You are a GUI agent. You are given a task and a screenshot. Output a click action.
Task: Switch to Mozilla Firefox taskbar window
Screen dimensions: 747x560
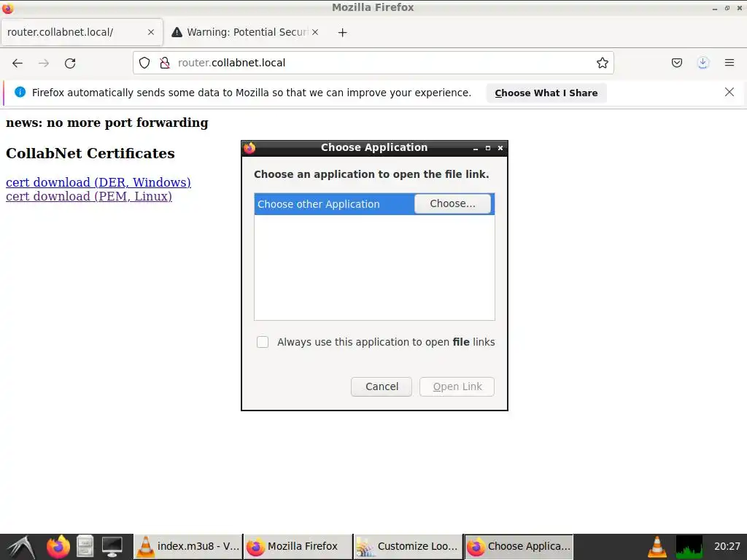(298, 547)
